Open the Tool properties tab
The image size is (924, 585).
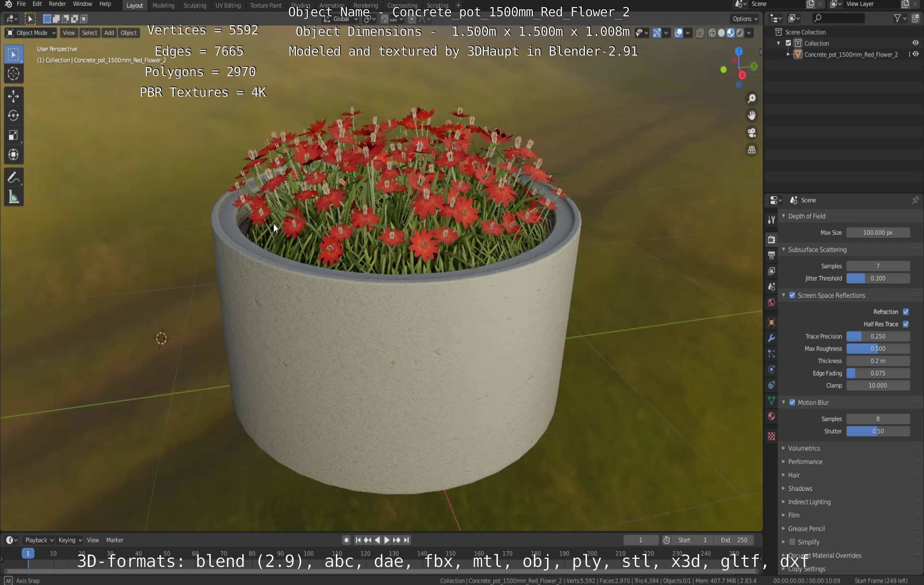(x=771, y=220)
